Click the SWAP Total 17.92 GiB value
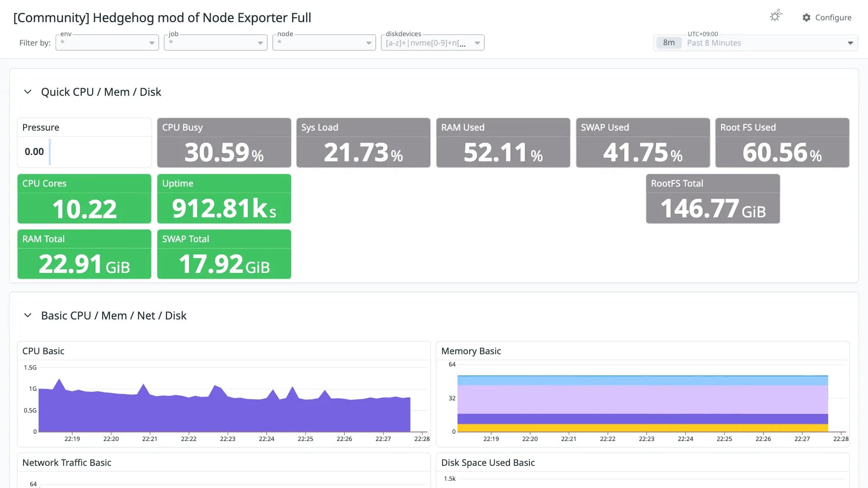 [224, 264]
